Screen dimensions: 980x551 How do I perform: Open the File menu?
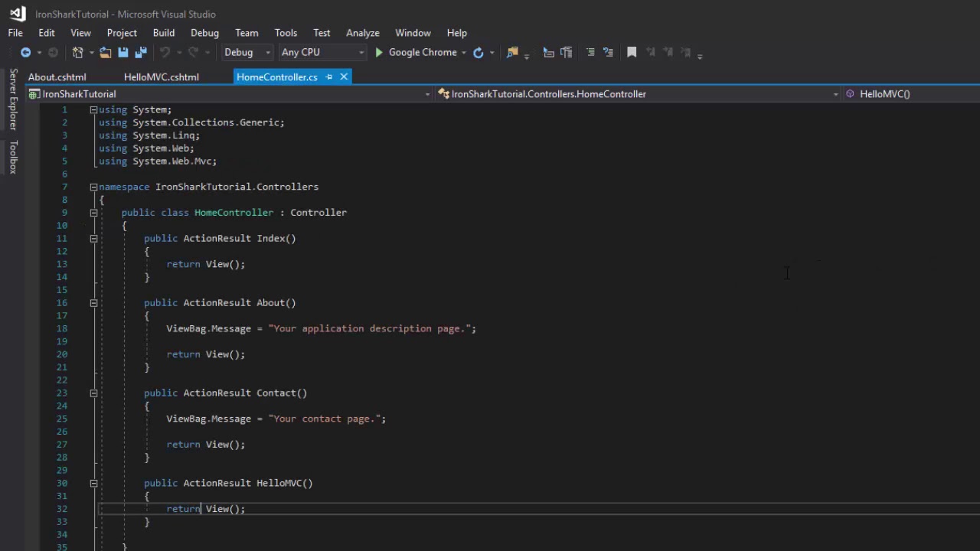tap(15, 33)
